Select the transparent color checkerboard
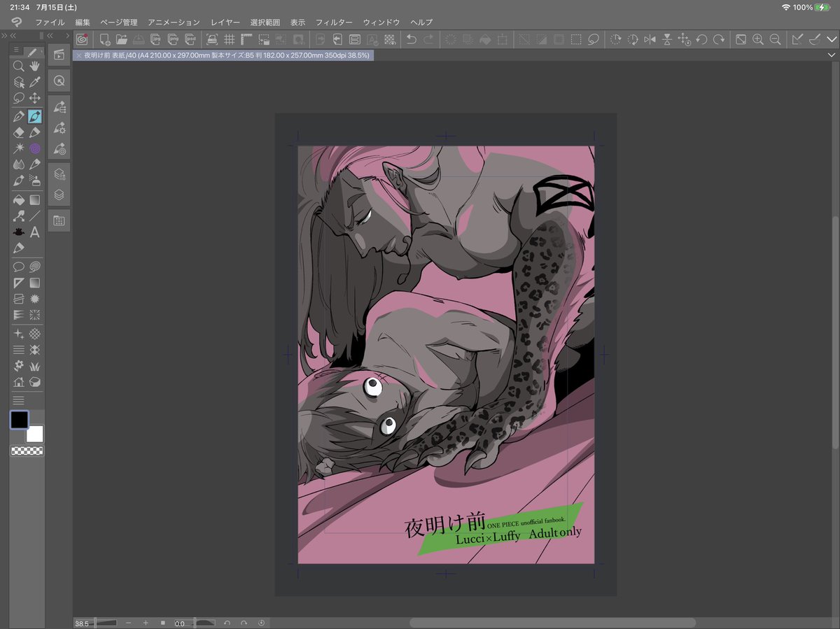Viewport: 840px width, 629px height. (27, 452)
